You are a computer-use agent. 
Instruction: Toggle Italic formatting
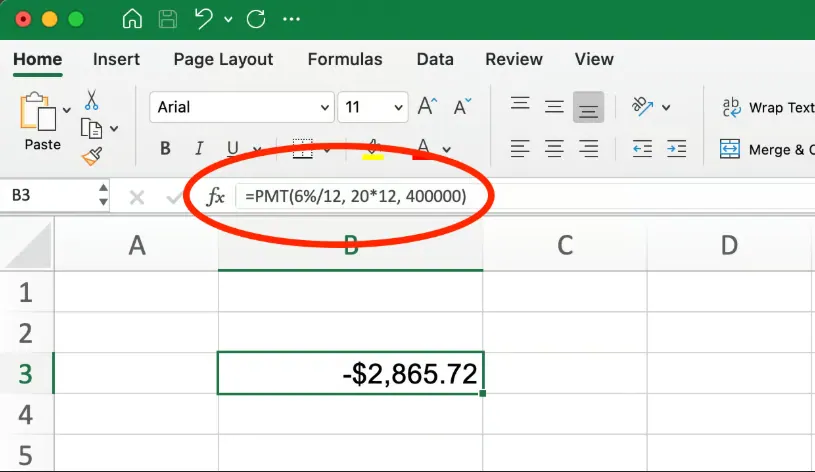[x=199, y=149]
